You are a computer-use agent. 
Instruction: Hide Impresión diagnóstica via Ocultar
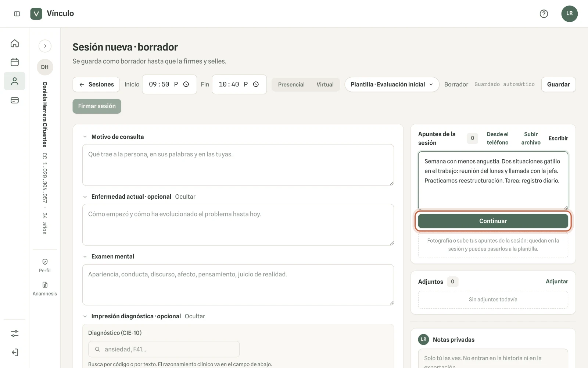click(x=195, y=316)
